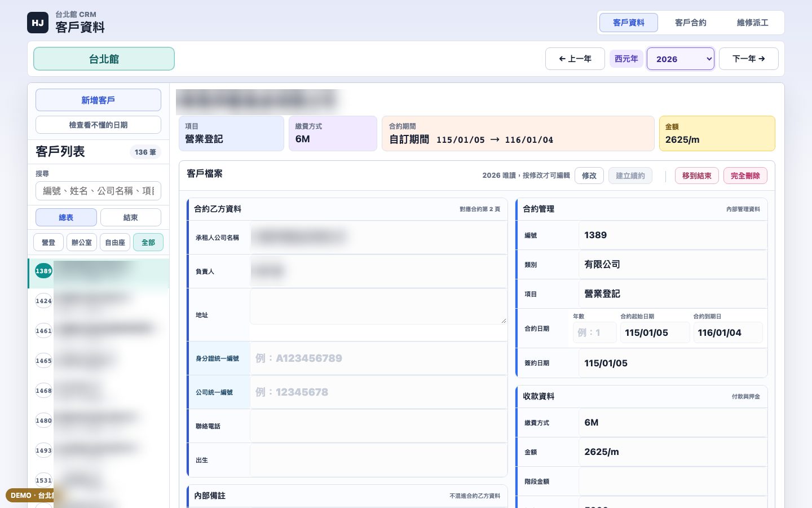Viewport: 812px width, 508px height.
Task: Click the 階段金額 field
Action: tap(673, 481)
